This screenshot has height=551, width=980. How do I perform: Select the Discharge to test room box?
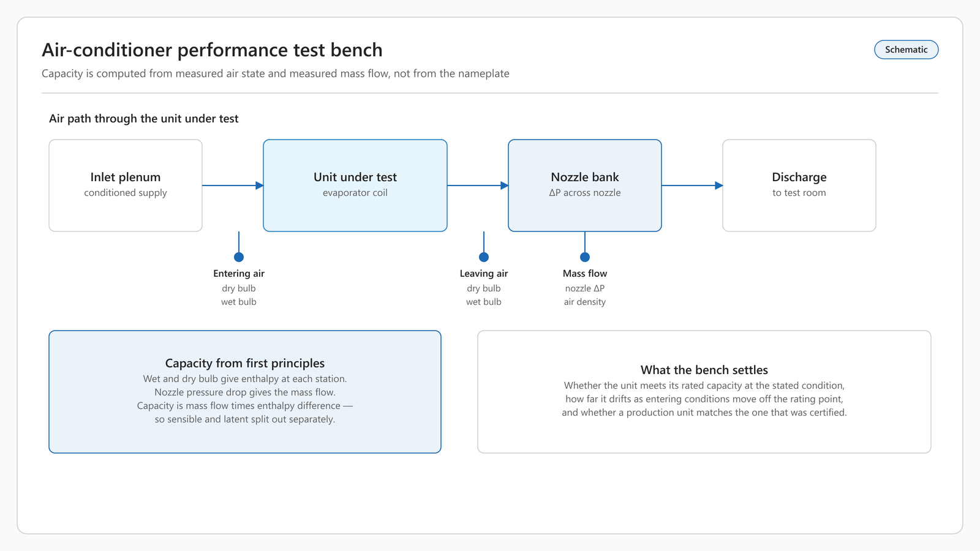(799, 186)
